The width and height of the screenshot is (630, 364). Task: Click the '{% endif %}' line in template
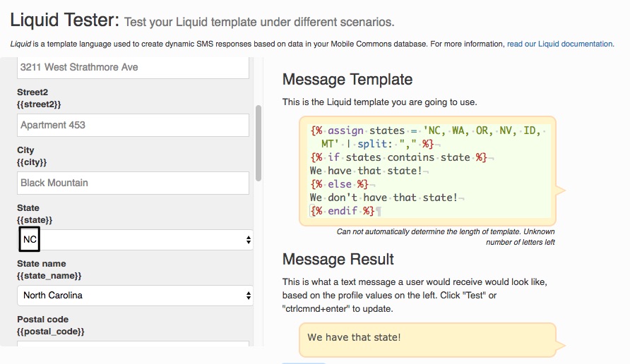(x=343, y=211)
